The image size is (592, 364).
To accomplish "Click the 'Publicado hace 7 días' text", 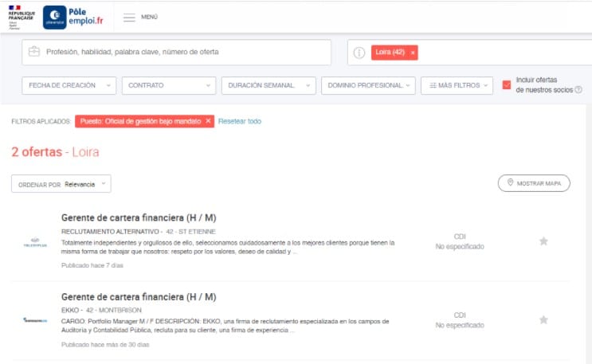I will pos(92,265).
